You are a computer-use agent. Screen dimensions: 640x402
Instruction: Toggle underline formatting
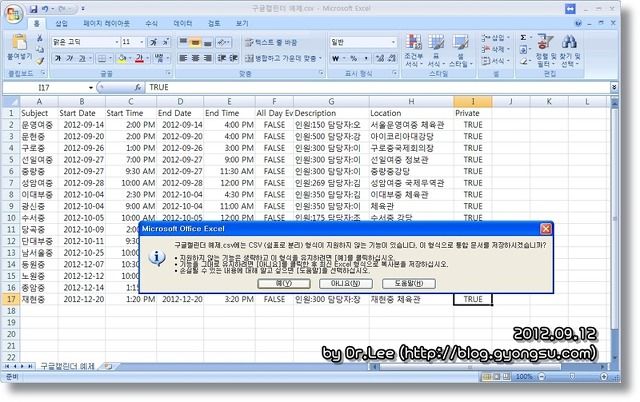pos(82,59)
